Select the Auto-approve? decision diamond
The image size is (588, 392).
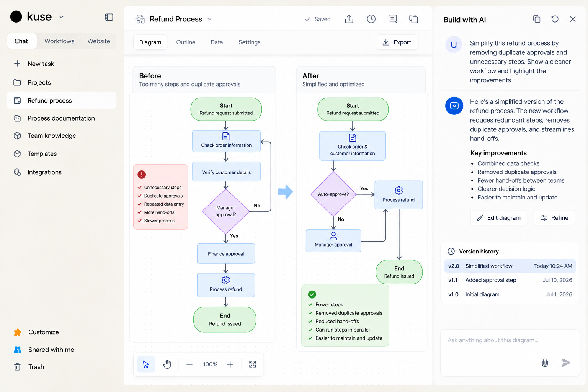click(333, 194)
